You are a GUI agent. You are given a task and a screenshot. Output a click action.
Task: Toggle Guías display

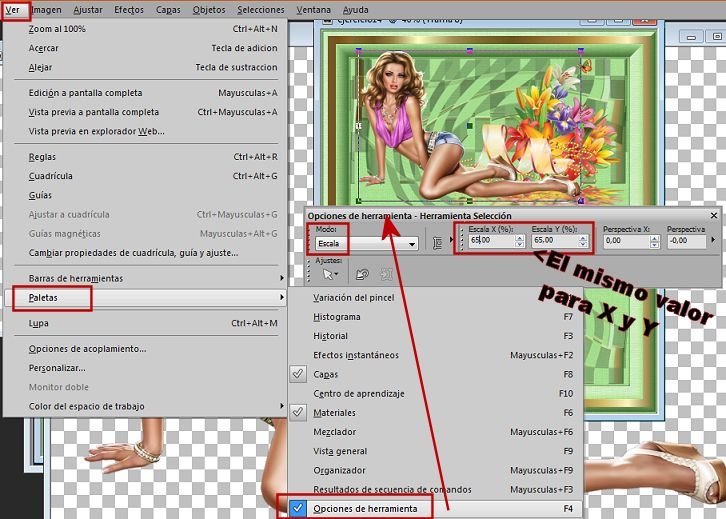pos(144,195)
